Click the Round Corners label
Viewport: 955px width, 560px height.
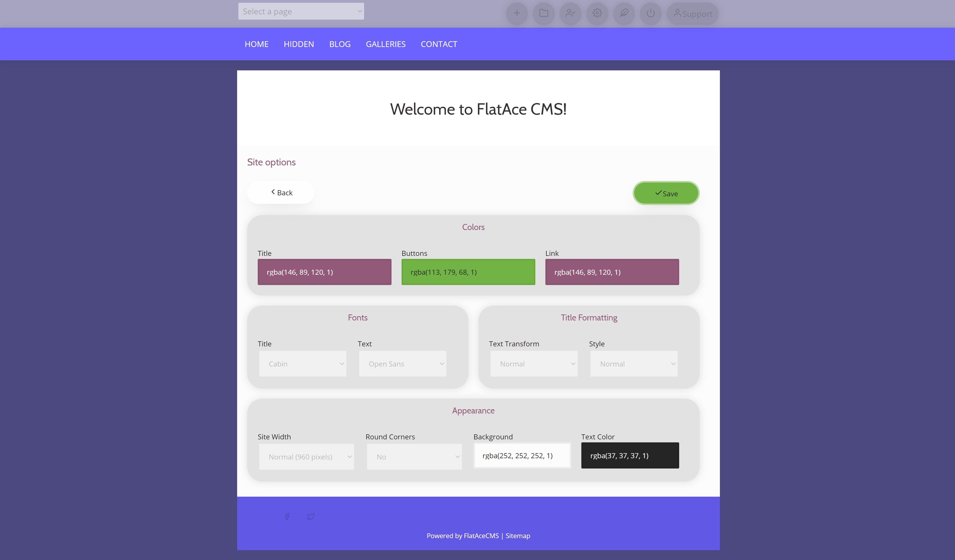pos(390,437)
